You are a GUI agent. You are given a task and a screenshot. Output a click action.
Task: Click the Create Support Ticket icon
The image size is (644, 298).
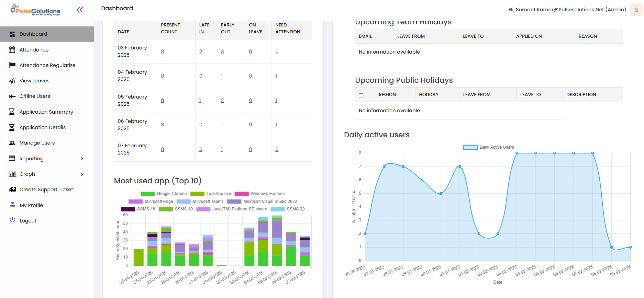pyautogui.click(x=12, y=190)
